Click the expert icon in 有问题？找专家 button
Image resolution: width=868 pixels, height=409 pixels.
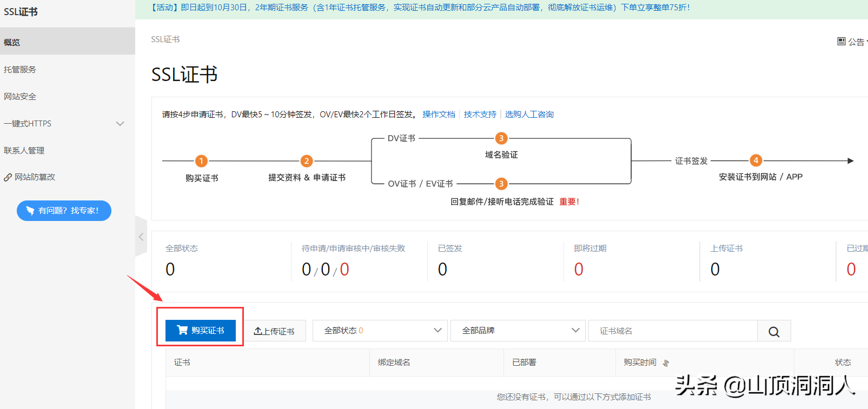coord(30,211)
